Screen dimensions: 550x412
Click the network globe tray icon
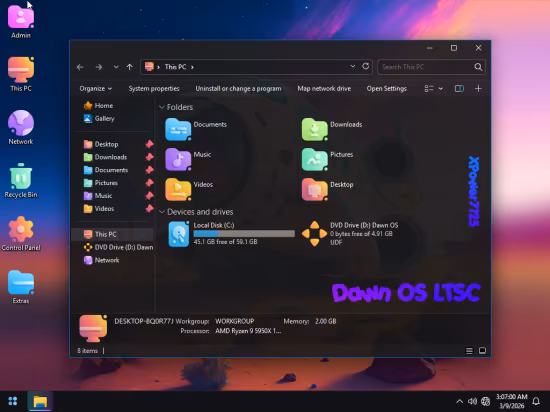(485, 401)
